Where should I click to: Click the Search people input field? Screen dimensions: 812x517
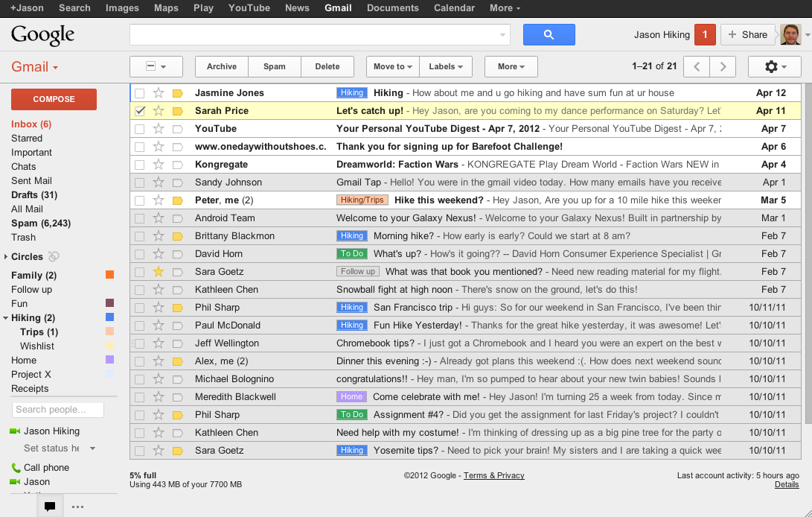click(x=57, y=410)
